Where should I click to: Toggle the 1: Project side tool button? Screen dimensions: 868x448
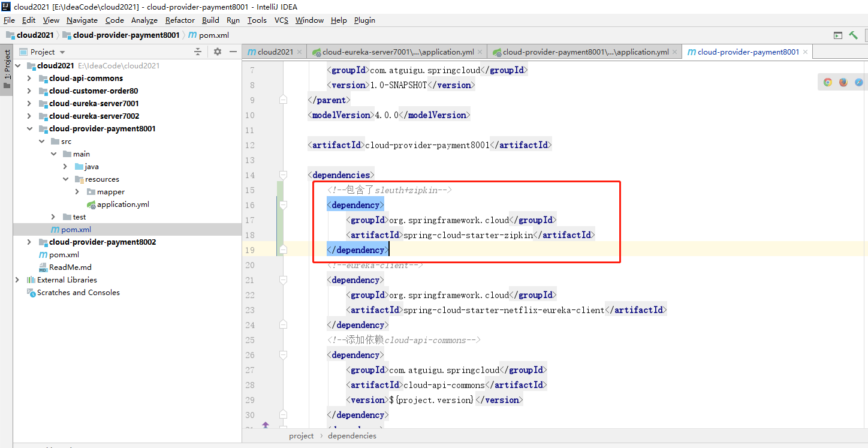coord(7,69)
